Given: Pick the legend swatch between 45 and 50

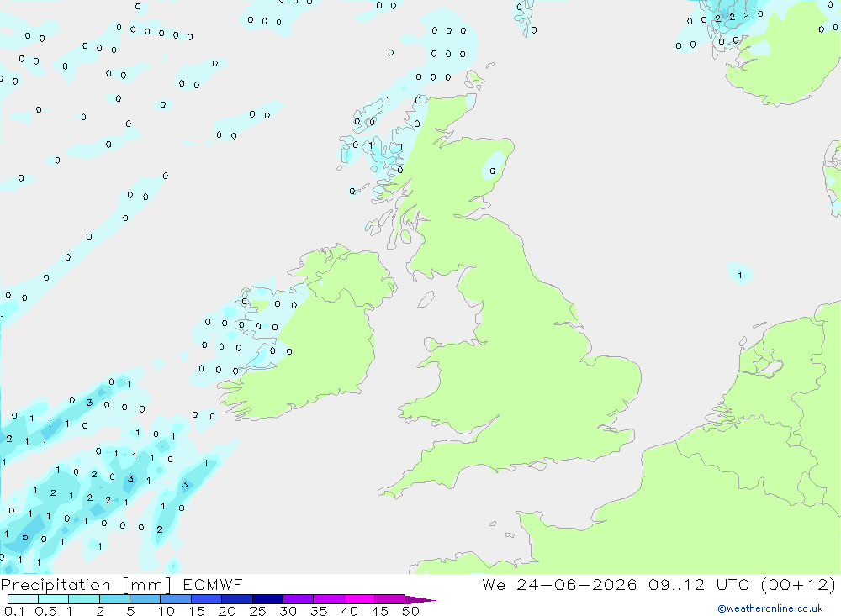Looking at the screenshot, I should pos(390,599).
